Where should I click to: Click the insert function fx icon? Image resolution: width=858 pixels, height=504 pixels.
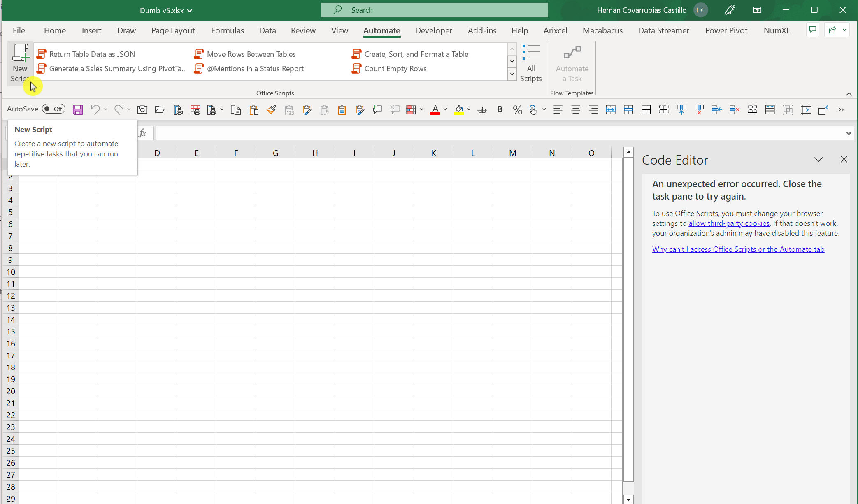pyautogui.click(x=142, y=133)
